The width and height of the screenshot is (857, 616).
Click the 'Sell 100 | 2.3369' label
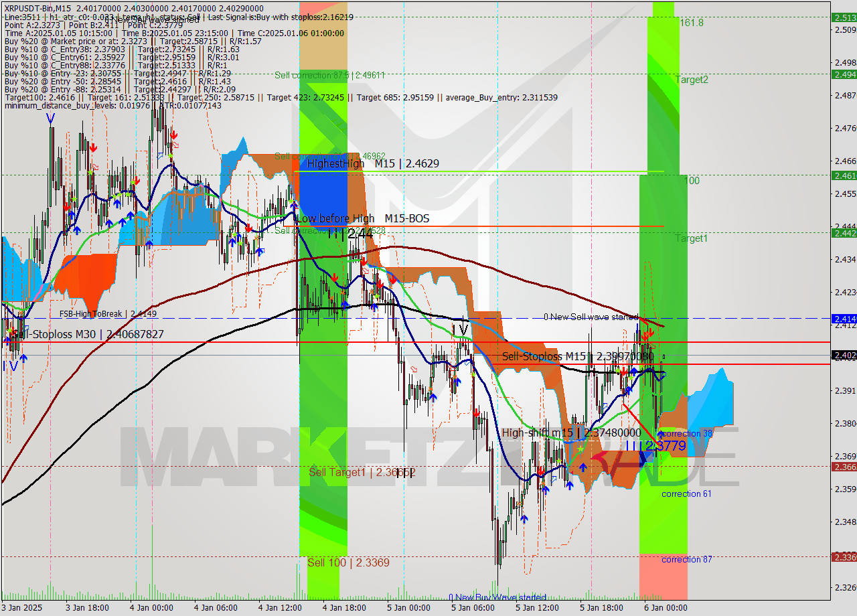point(348,562)
